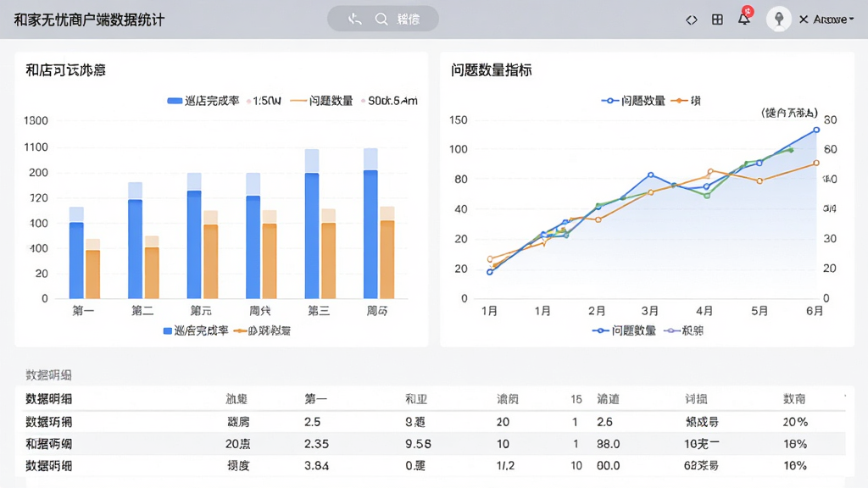
Task: Open the grid layout icon in the header
Action: click(x=717, y=20)
